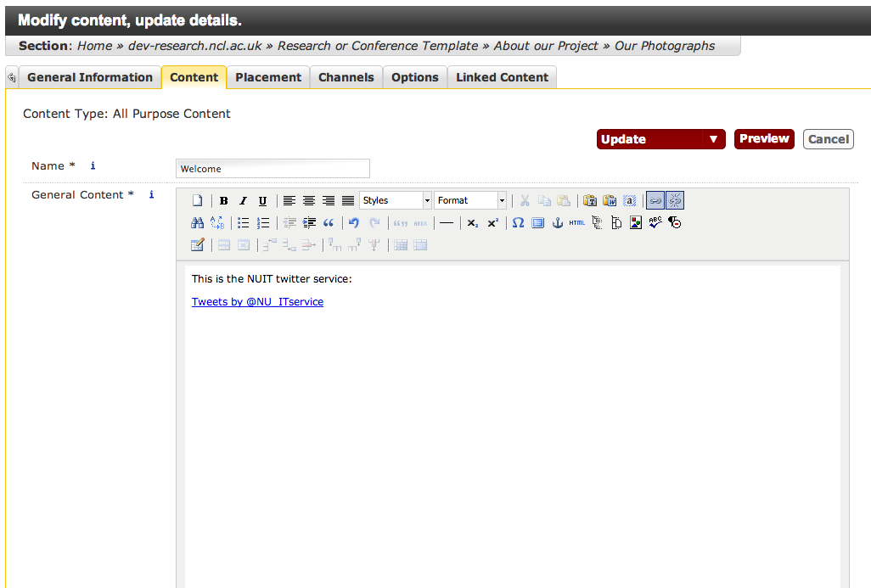Image resolution: width=871 pixels, height=588 pixels.
Task: Toggle underline formatting in editor toolbar
Action: pyautogui.click(x=262, y=201)
